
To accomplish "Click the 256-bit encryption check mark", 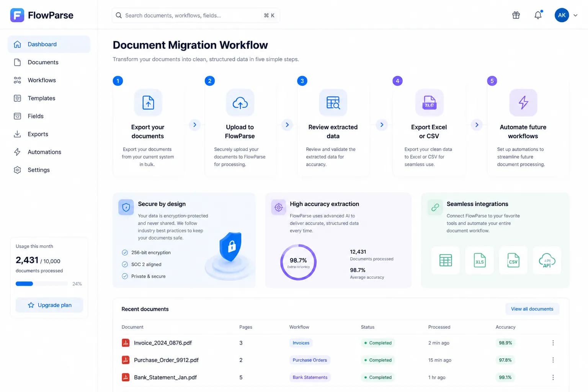I will click(x=125, y=253).
